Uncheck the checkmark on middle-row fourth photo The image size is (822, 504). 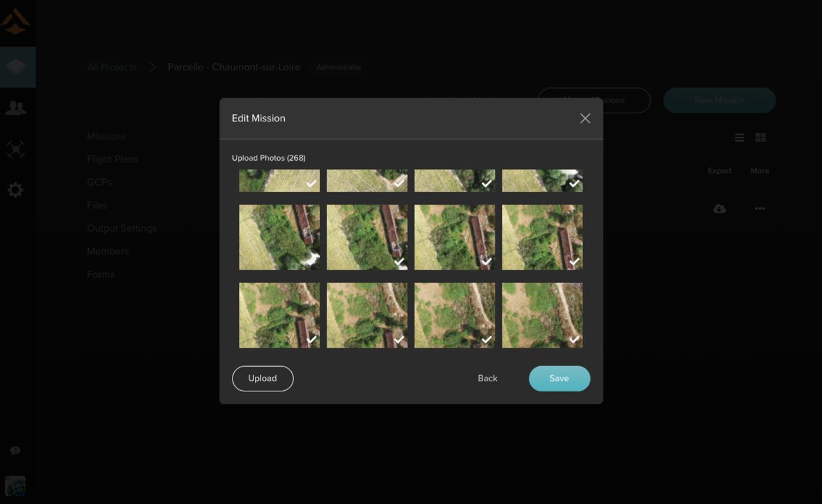pyautogui.click(x=574, y=262)
